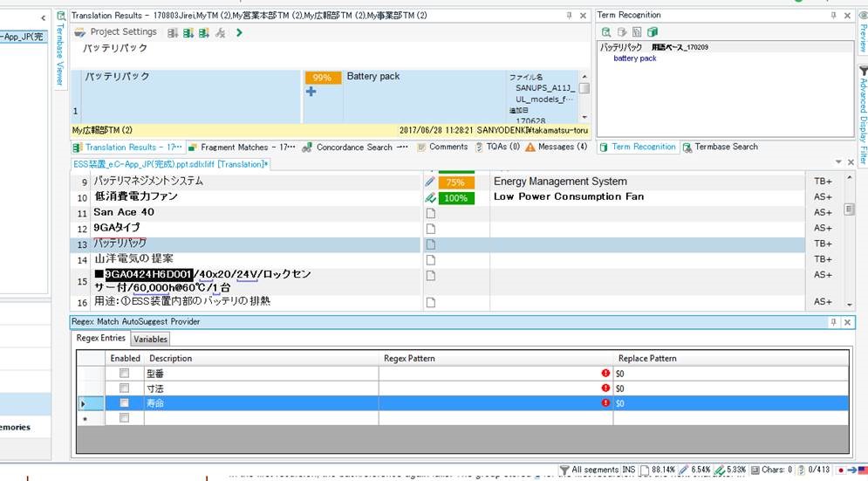Screen dimensions: 868x481
Task: Click the Chars: 0 status bar indicator
Action: tap(772, 470)
